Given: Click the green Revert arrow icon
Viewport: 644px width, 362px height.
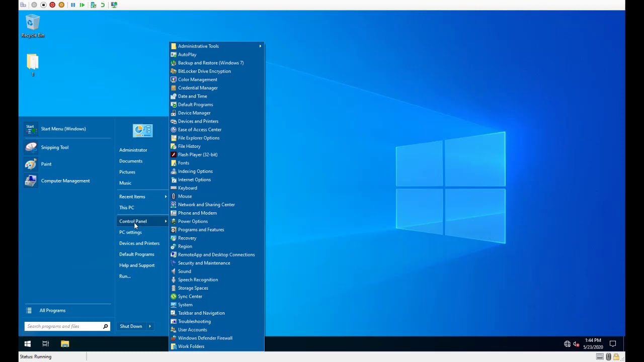Looking at the screenshot, I should coord(103,5).
